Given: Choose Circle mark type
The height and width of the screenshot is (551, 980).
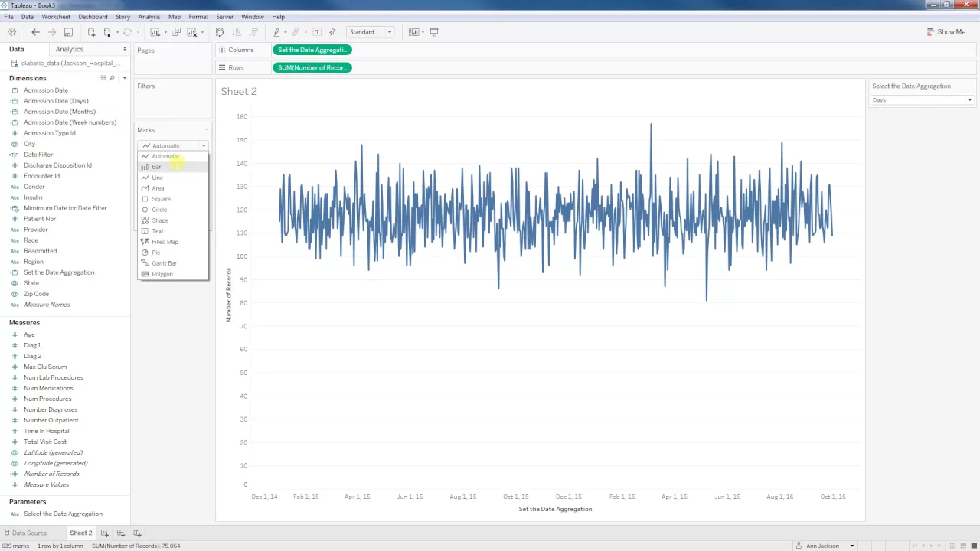Looking at the screenshot, I should [172, 210].
